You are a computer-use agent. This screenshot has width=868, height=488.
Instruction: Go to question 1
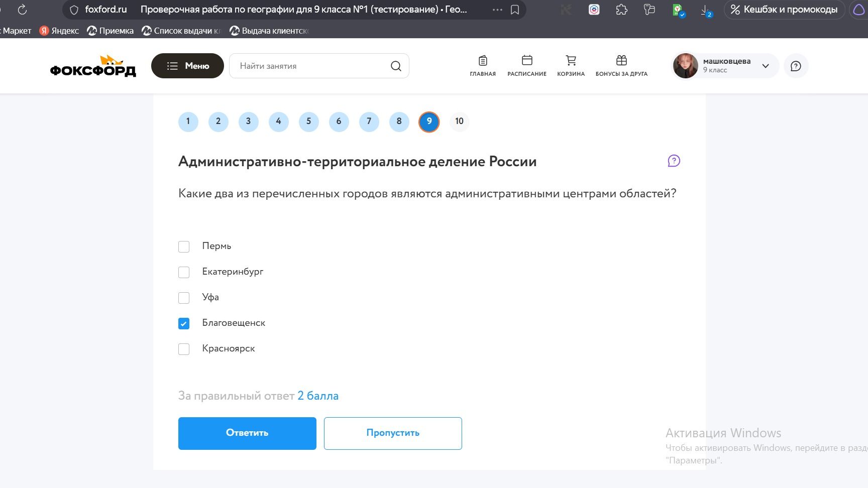pyautogui.click(x=188, y=121)
